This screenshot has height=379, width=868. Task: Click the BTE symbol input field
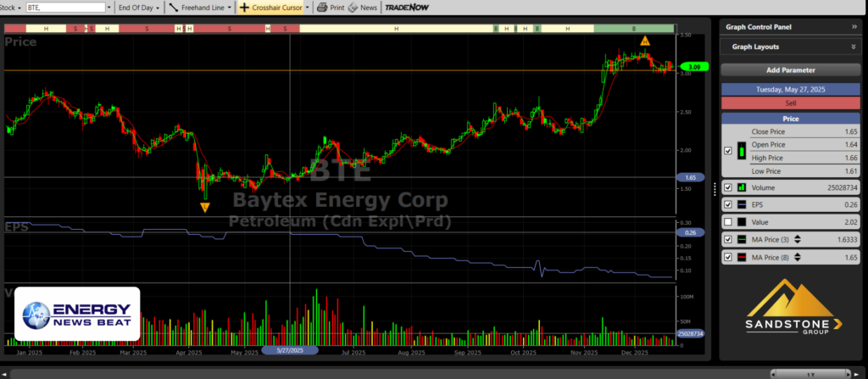click(x=66, y=8)
